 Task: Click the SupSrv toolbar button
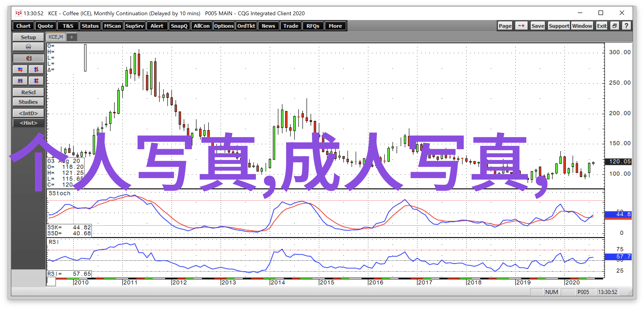pyautogui.click(x=134, y=26)
